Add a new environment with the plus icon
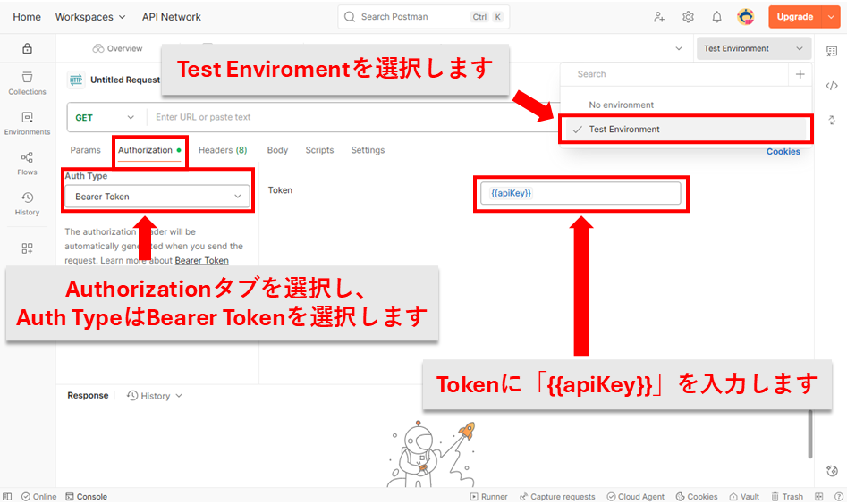847x504 pixels. click(x=800, y=74)
